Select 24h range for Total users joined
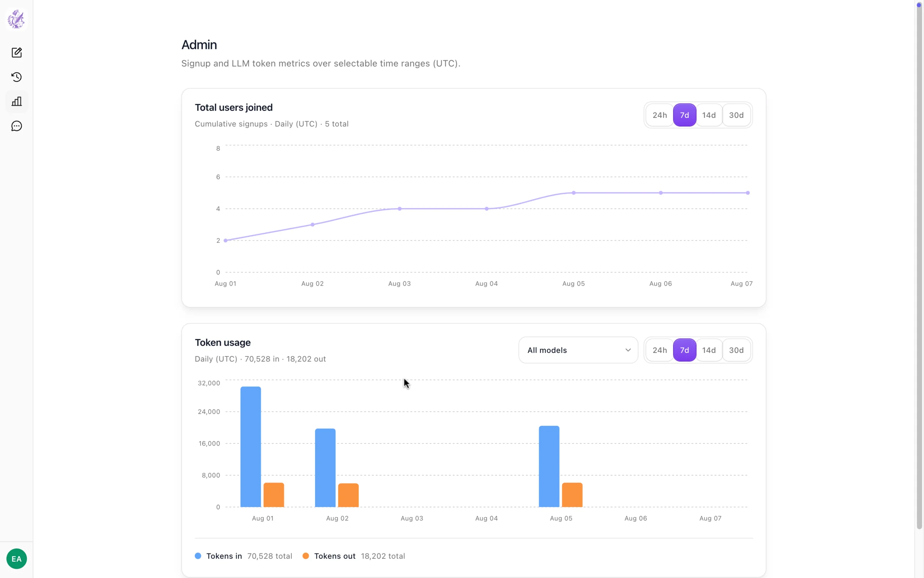The image size is (924, 578). pos(660,115)
